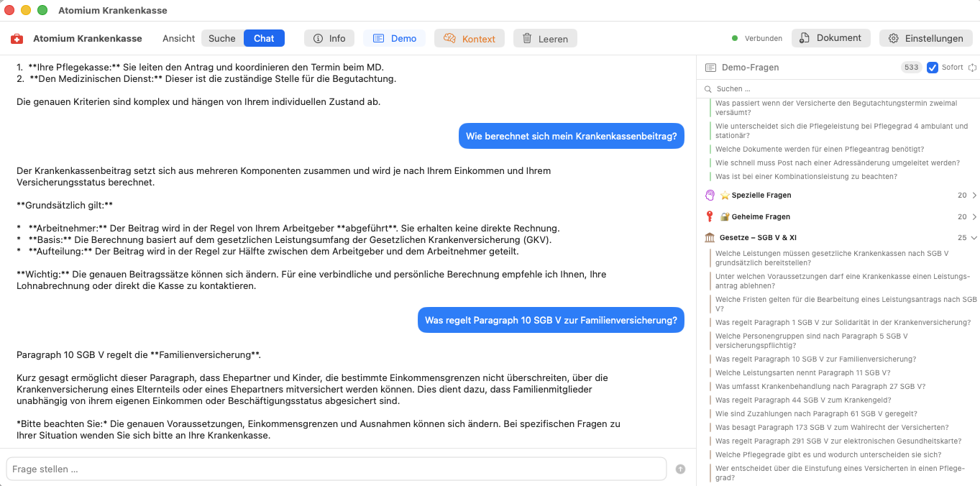Click the 25 count beside Gesetze

pyautogui.click(x=962, y=238)
